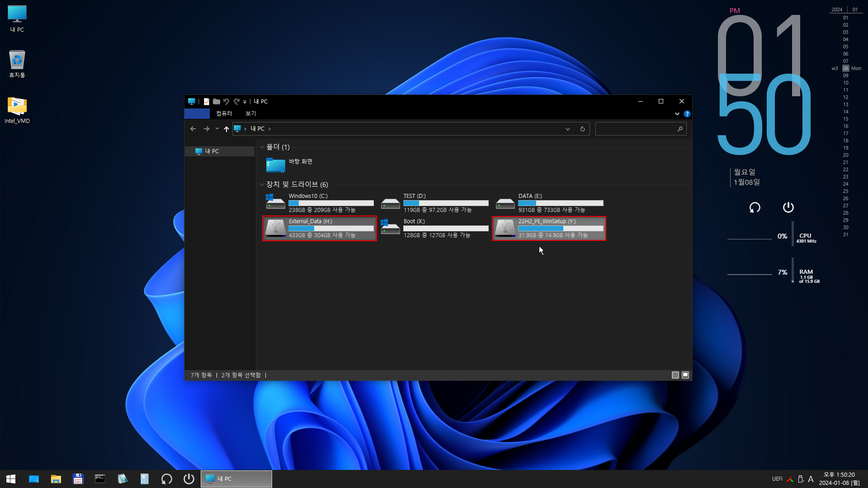Viewport: 868px width, 488px height.
Task: Collapse the 폴더 (1) group
Action: 262,147
